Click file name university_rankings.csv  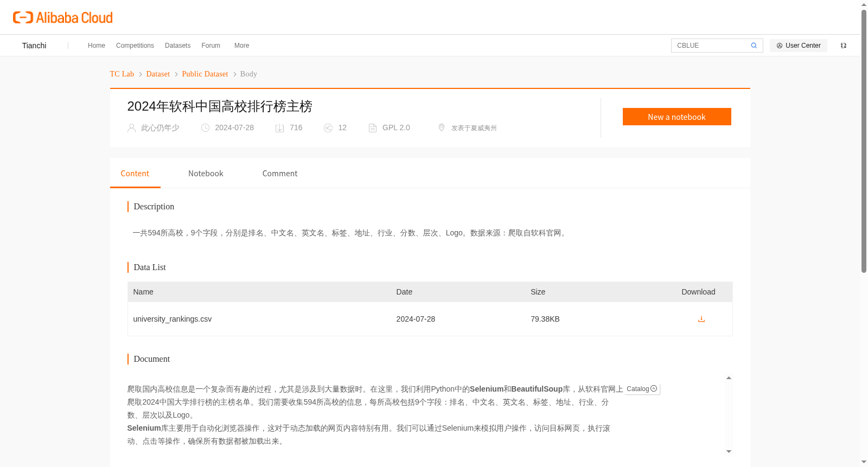pos(173,319)
